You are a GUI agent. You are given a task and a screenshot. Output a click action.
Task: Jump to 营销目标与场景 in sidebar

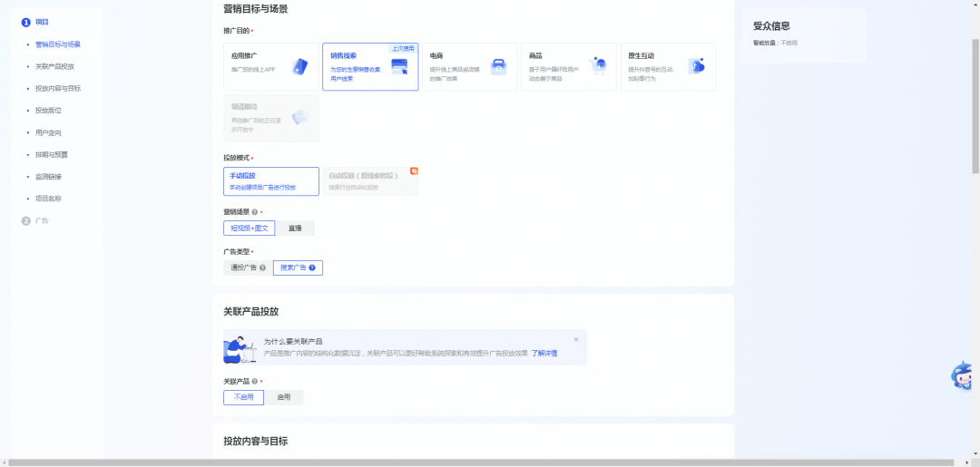(x=58, y=44)
